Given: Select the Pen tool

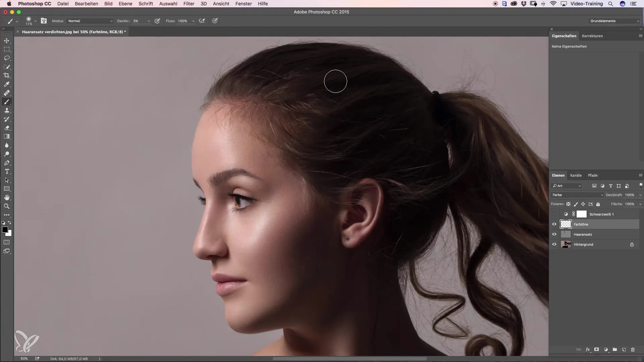Looking at the screenshot, I should (x=7, y=163).
